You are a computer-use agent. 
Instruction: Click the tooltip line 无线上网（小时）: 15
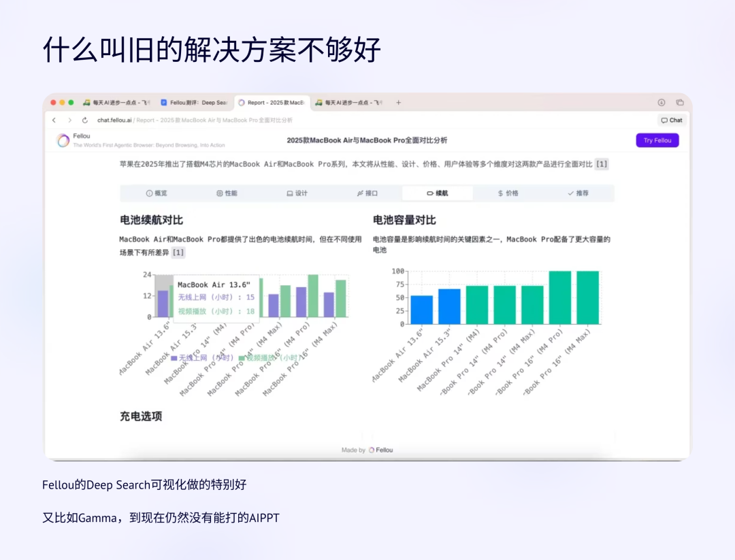[x=216, y=297]
